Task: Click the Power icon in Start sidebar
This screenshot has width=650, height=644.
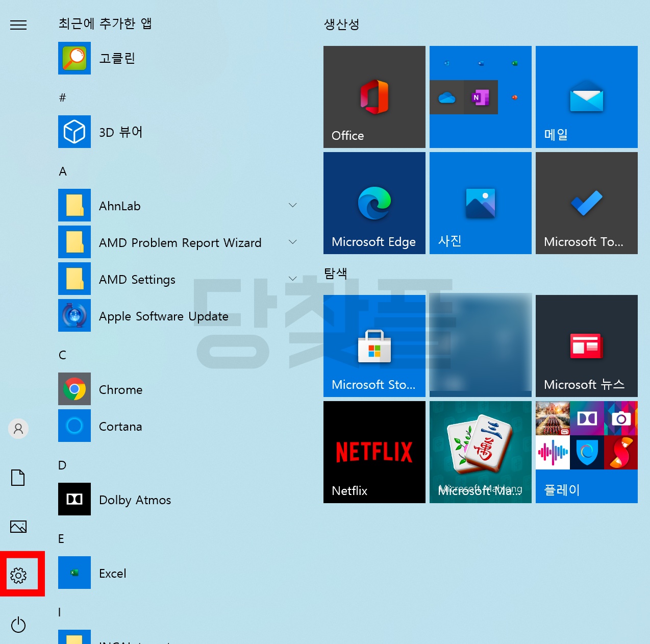Action: (x=18, y=625)
